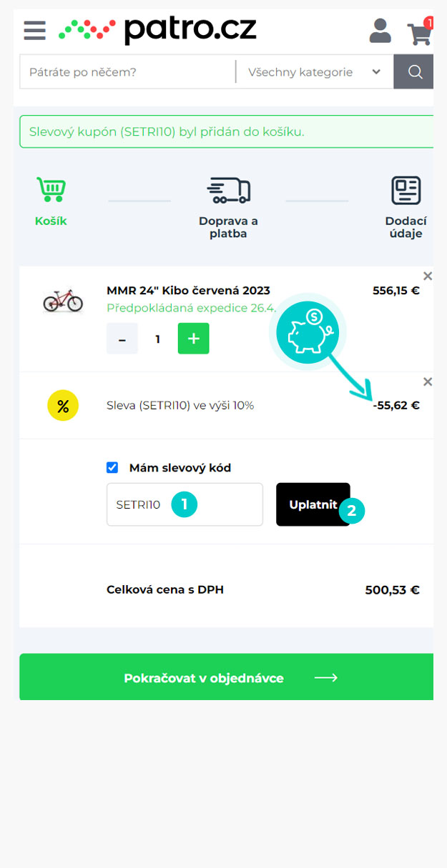Click the yellow percent discount badge
Viewport: 447px width, 868px height.
(63, 406)
